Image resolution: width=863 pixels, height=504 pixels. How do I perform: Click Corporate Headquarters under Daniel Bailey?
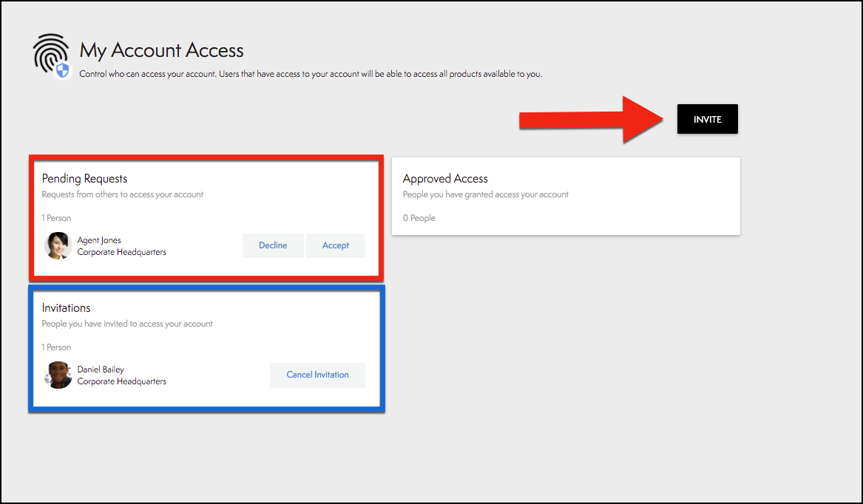(121, 381)
